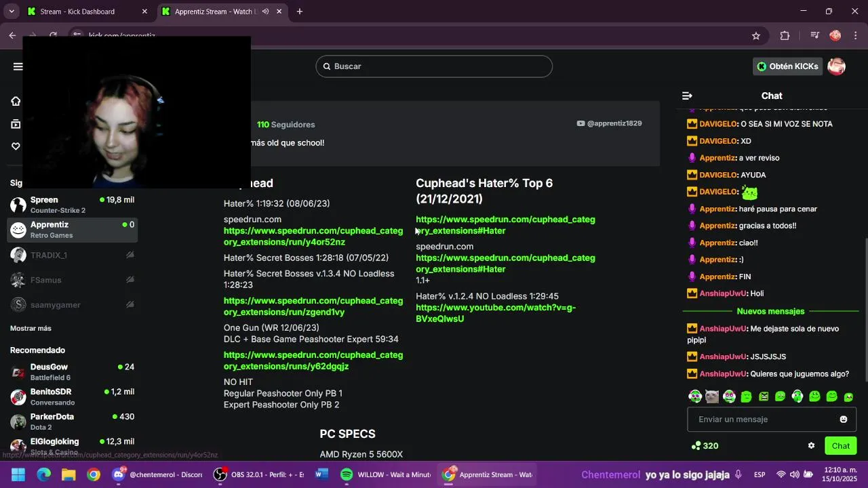Open Microsoft Word from the taskbar
The width and height of the screenshot is (868, 488).
(x=321, y=474)
